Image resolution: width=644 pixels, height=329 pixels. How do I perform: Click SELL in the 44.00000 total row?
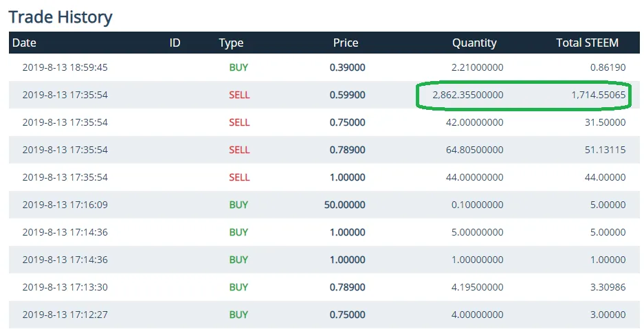tap(239, 177)
